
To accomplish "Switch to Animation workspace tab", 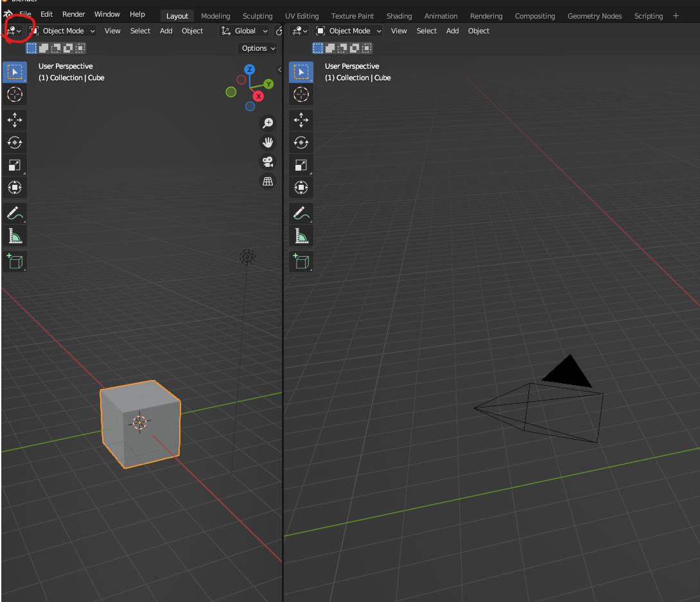I will click(x=441, y=16).
